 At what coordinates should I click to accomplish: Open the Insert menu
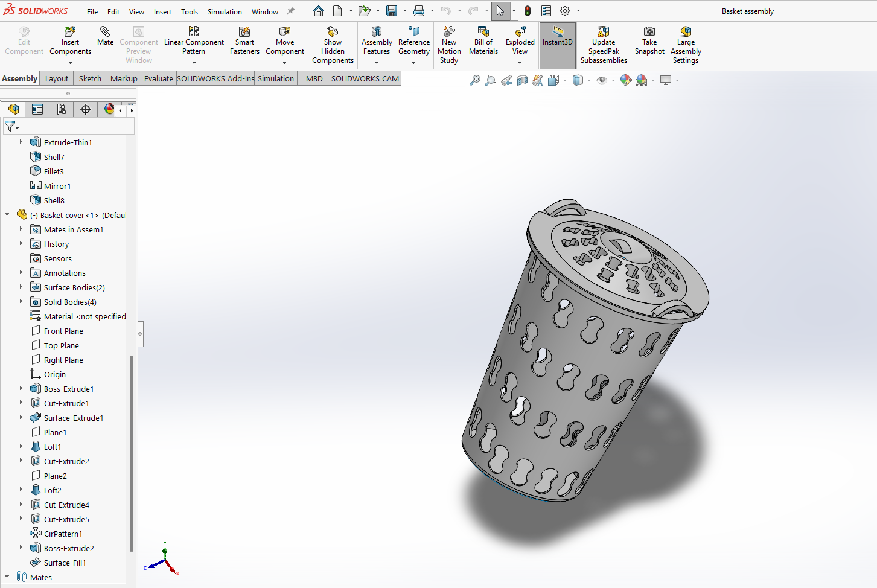pyautogui.click(x=162, y=11)
